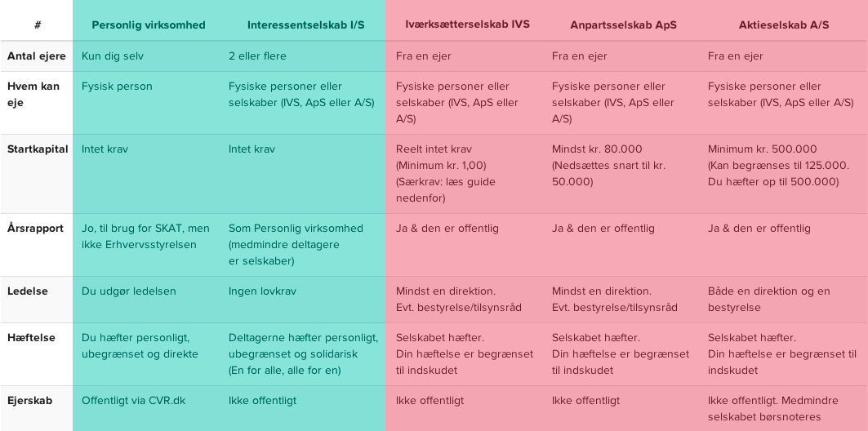Select the Anpartsselskab ApS header
This screenshot has width=868, height=431.
click(x=623, y=25)
